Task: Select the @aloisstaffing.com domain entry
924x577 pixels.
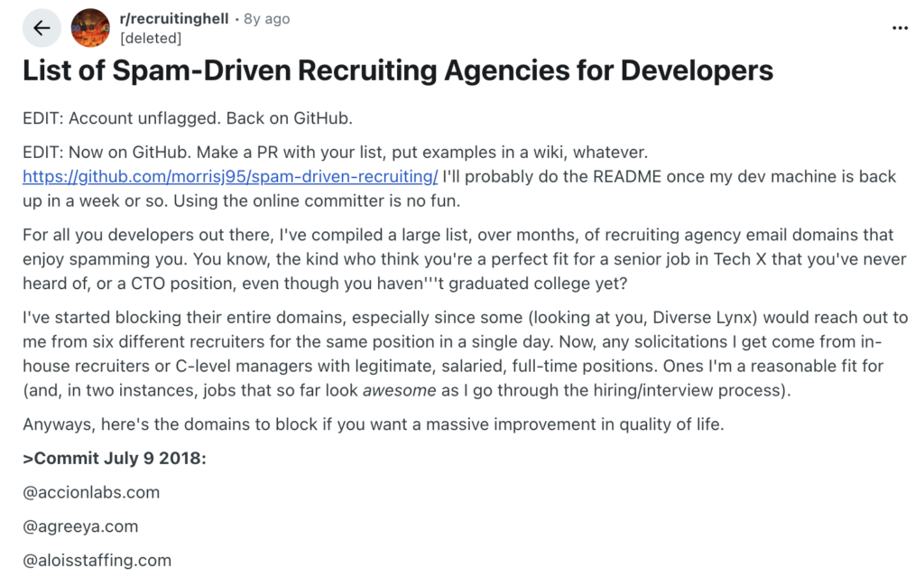Action: pos(97,560)
